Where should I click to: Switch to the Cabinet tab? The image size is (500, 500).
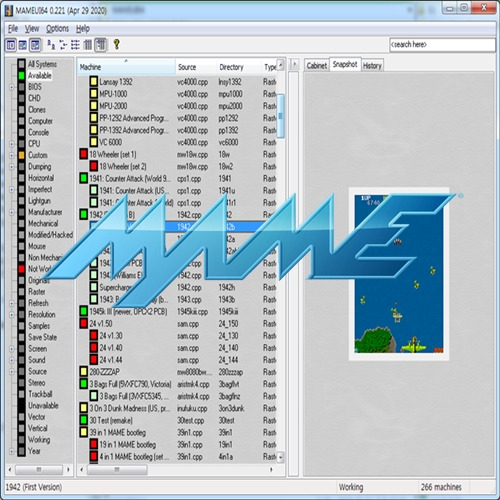(x=316, y=66)
